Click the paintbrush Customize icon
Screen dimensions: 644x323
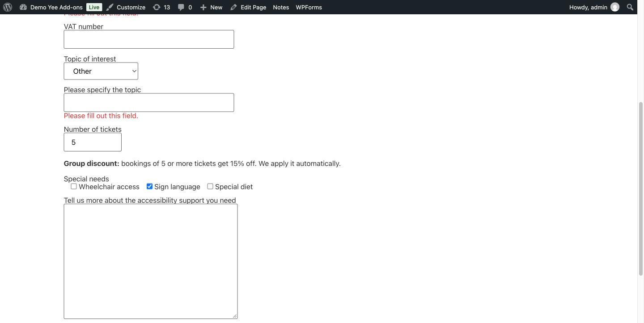(110, 7)
